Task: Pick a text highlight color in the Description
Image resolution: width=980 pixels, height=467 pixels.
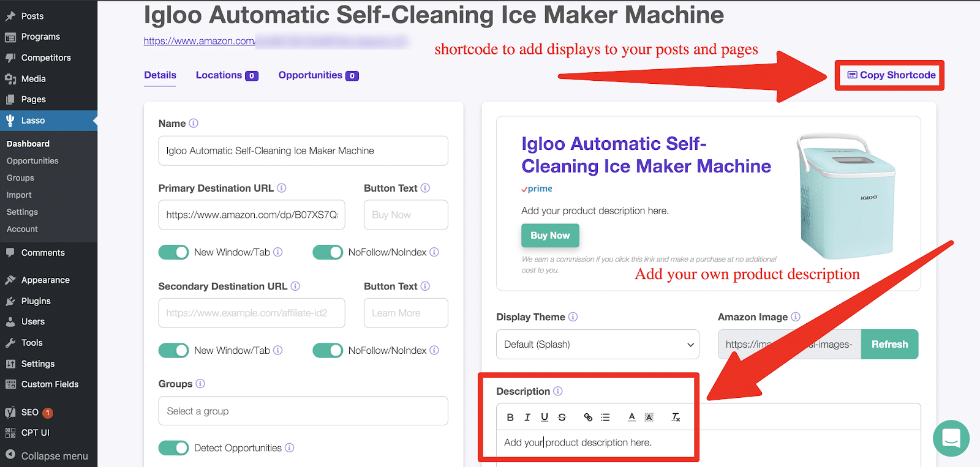Action: 649,417
